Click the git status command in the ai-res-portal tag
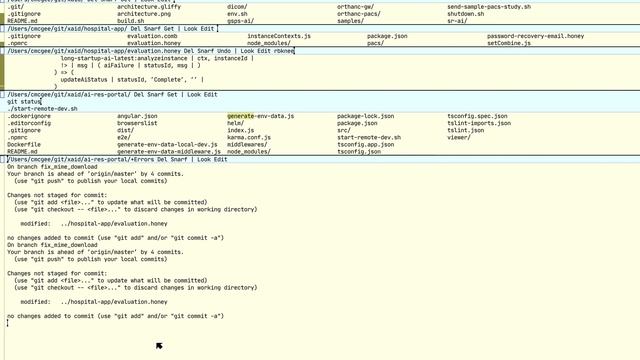Image resolution: width=640 pixels, height=360 pixels. [24, 102]
